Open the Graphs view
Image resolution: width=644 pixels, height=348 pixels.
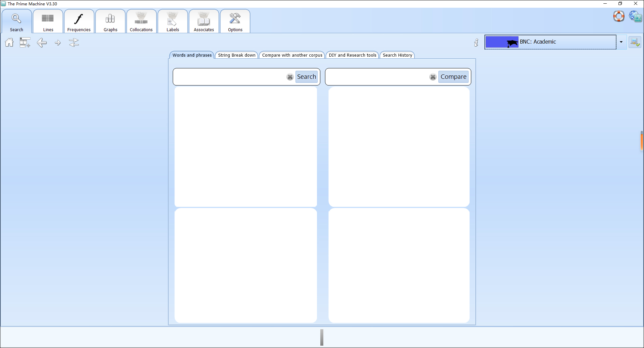(110, 21)
